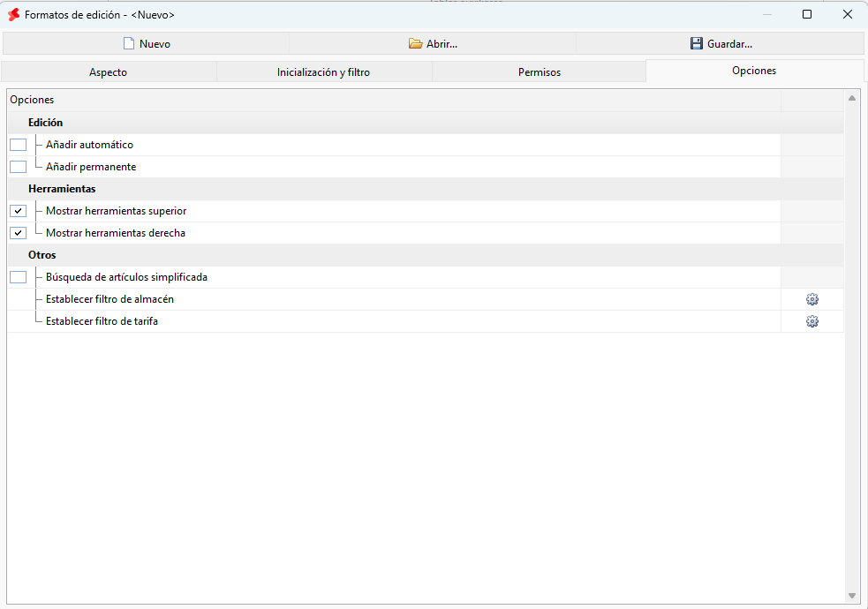Open gear settings for Establecer filtro de almacén

click(x=812, y=299)
